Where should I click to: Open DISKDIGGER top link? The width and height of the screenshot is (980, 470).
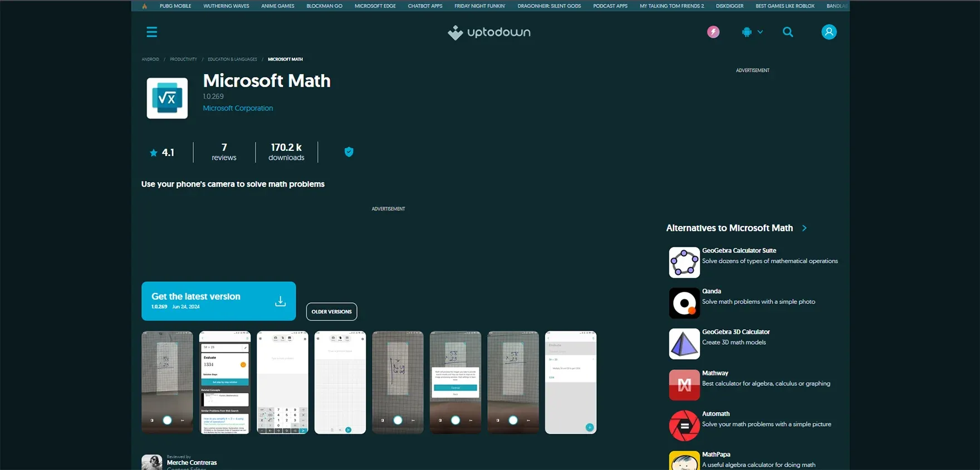pos(729,6)
